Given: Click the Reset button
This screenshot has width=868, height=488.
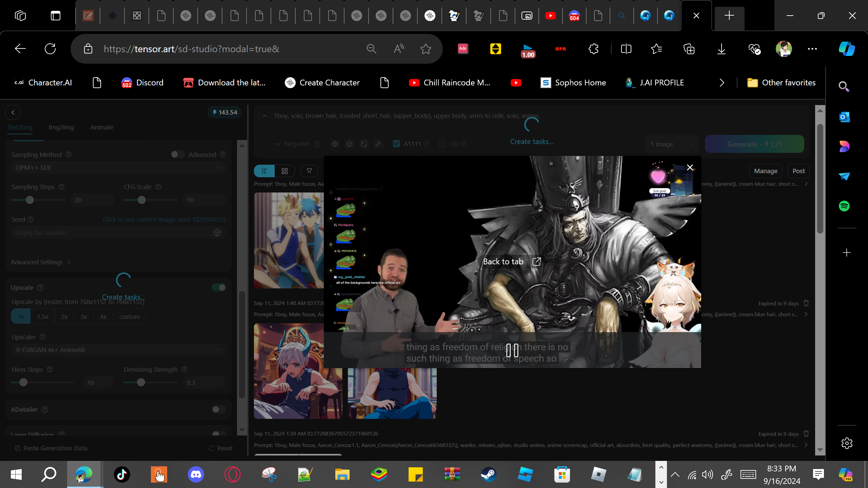Looking at the screenshot, I should [x=221, y=448].
